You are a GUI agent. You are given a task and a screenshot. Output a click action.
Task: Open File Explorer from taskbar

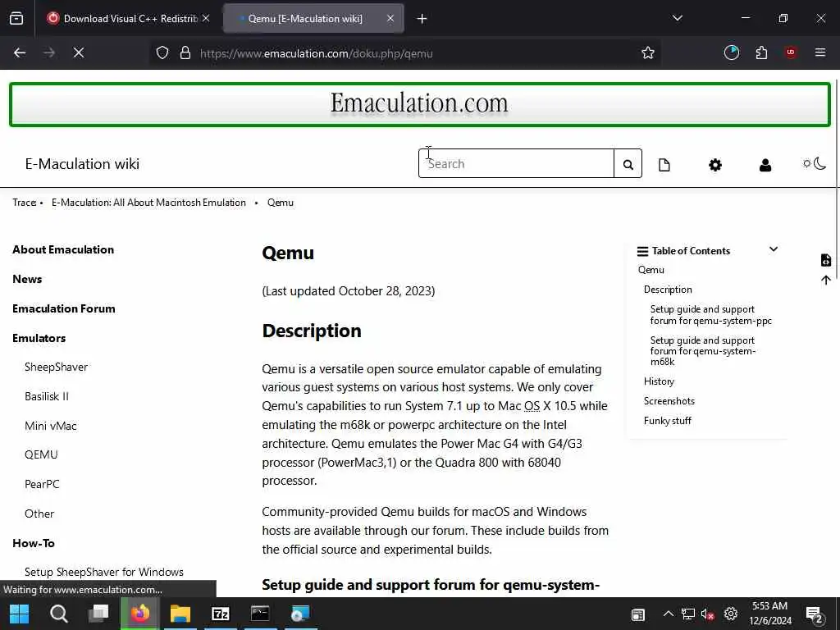(x=180, y=614)
